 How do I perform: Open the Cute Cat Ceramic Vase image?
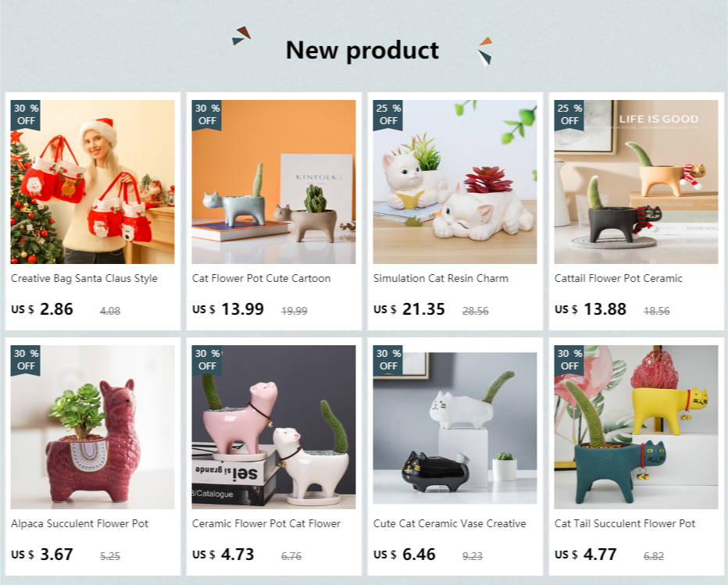tap(455, 426)
